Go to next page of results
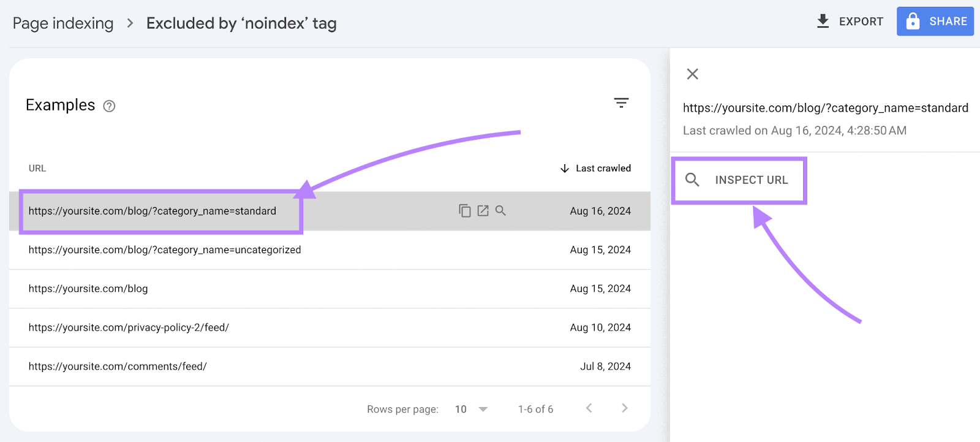This screenshot has height=442, width=980. [624, 408]
